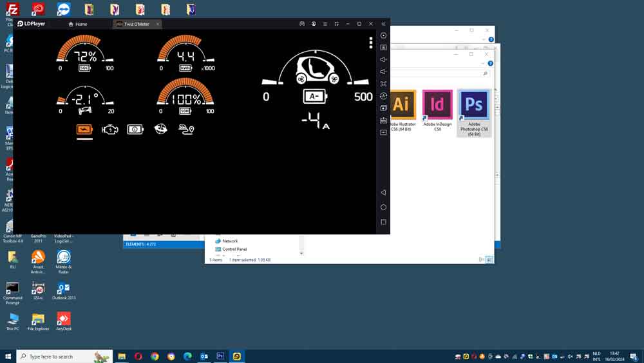Image resolution: width=644 pixels, height=363 pixels.
Task: Select Control Panel in Explorer tree
Action: click(x=234, y=249)
